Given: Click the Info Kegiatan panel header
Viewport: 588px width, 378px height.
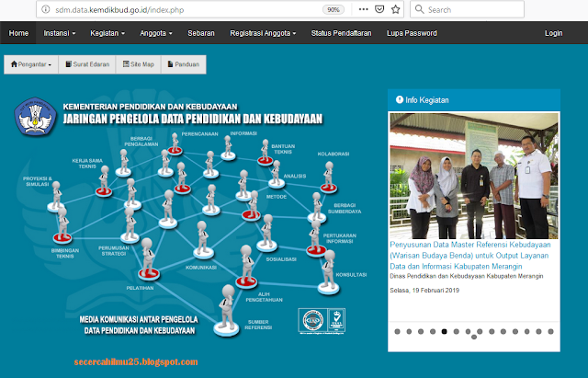Looking at the screenshot, I should [474, 100].
